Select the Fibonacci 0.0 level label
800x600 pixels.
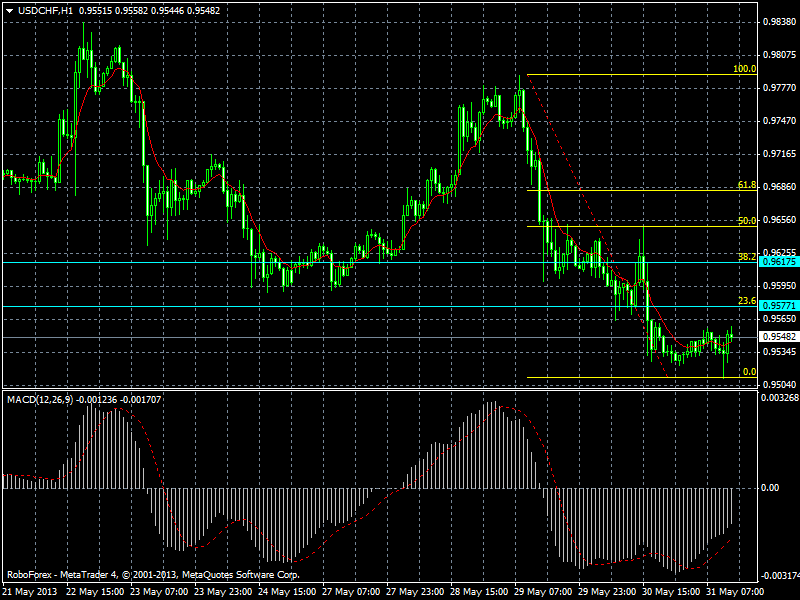tap(749, 372)
